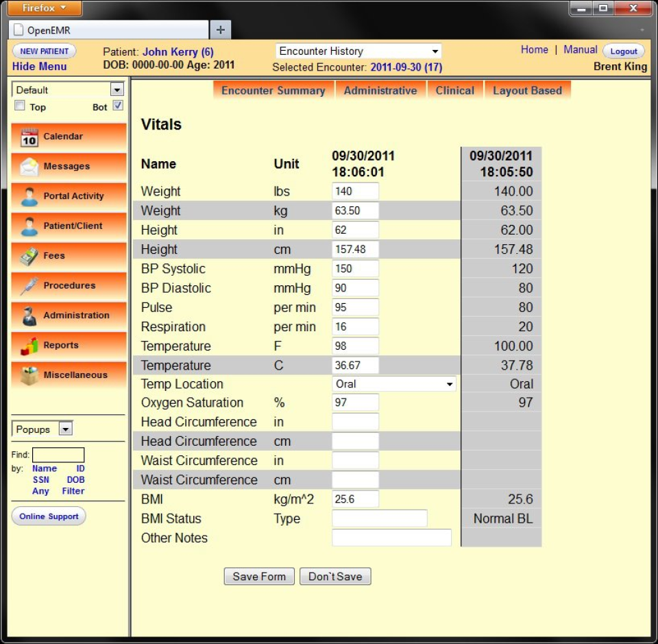The width and height of the screenshot is (658, 644).
Task: Click the Don't Save button
Action: click(335, 576)
